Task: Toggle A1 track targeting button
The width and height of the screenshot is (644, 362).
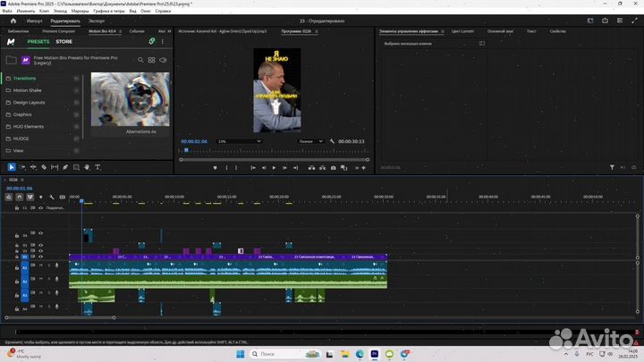Action: (x=25, y=267)
